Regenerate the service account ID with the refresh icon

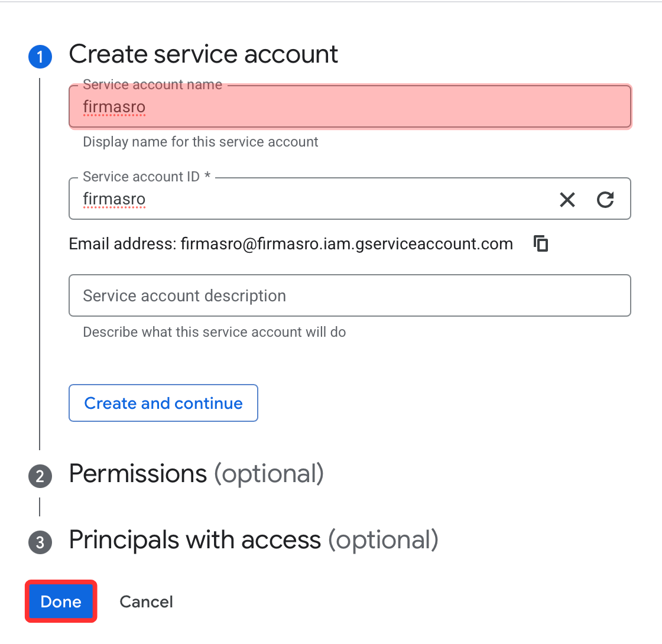pyautogui.click(x=605, y=200)
